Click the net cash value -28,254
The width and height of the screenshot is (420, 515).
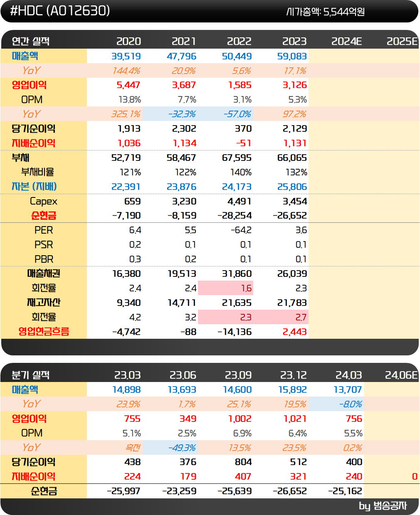point(235,216)
